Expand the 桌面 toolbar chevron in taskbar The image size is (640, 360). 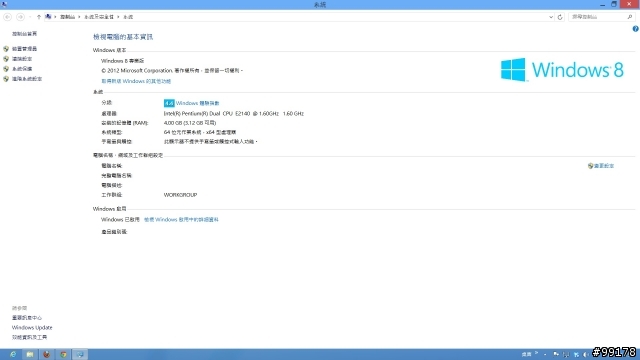pos(536,353)
